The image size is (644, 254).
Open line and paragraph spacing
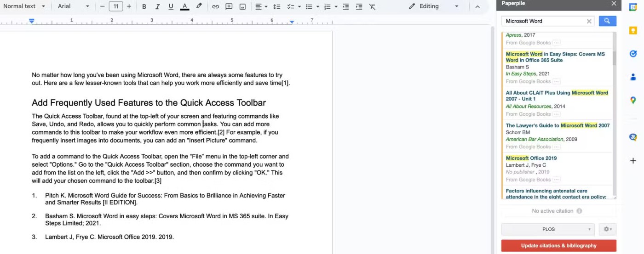point(276,6)
